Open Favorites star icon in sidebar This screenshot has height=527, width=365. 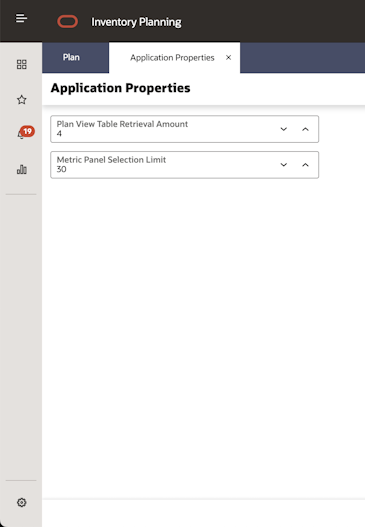point(22,99)
